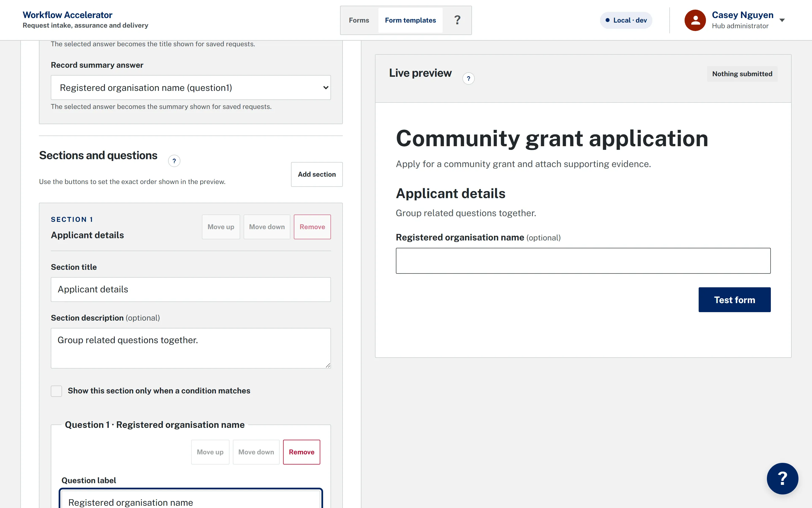The image size is (812, 508).
Task: Click the Nothing submitted status badge
Action: (x=742, y=74)
